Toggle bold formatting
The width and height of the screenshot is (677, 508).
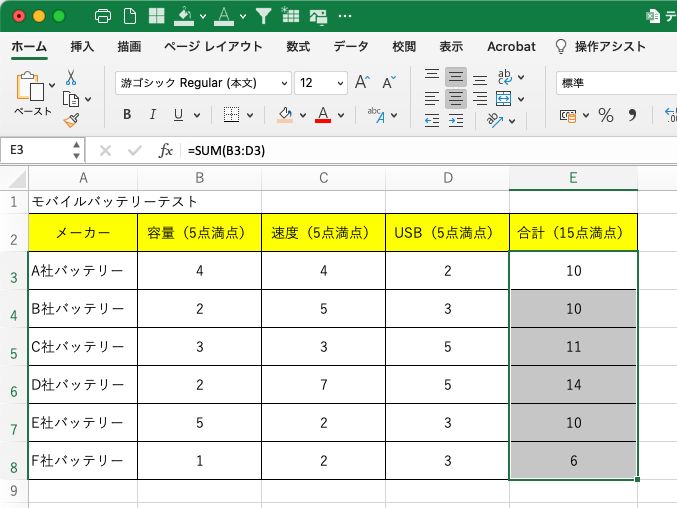[127, 115]
